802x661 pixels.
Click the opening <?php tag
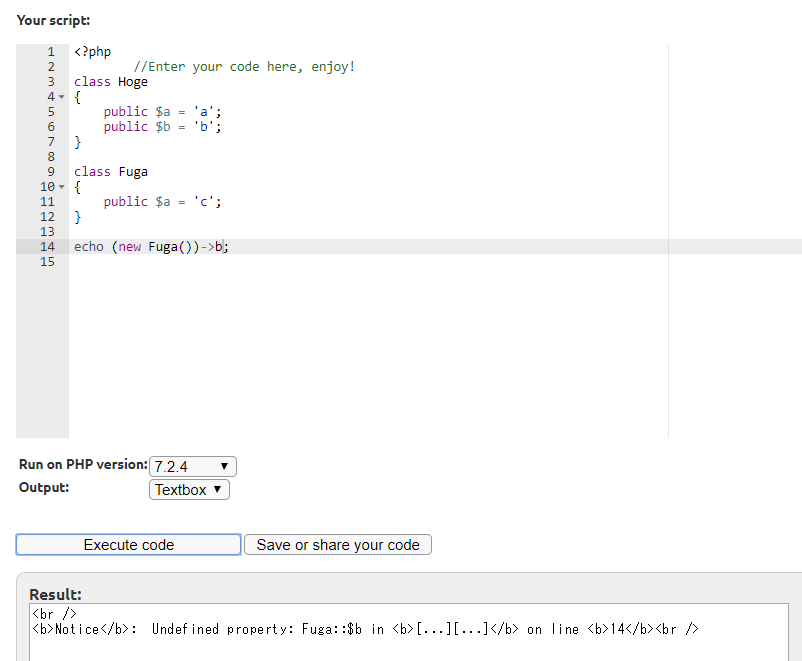[x=92, y=52]
